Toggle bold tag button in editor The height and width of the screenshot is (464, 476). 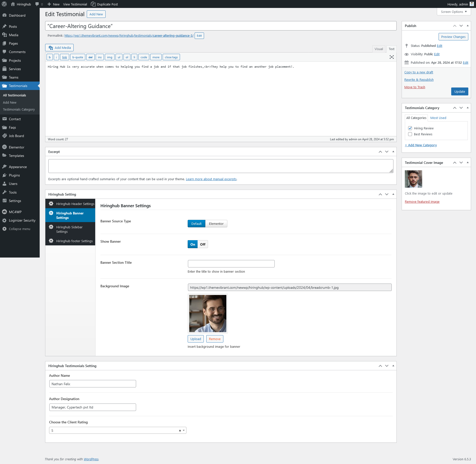[50, 57]
